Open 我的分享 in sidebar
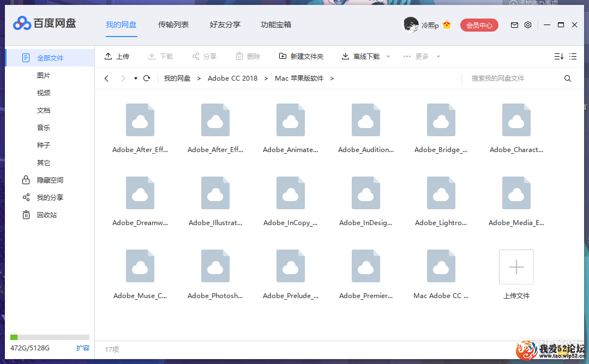The width and height of the screenshot is (589, 364). point(43,197)
